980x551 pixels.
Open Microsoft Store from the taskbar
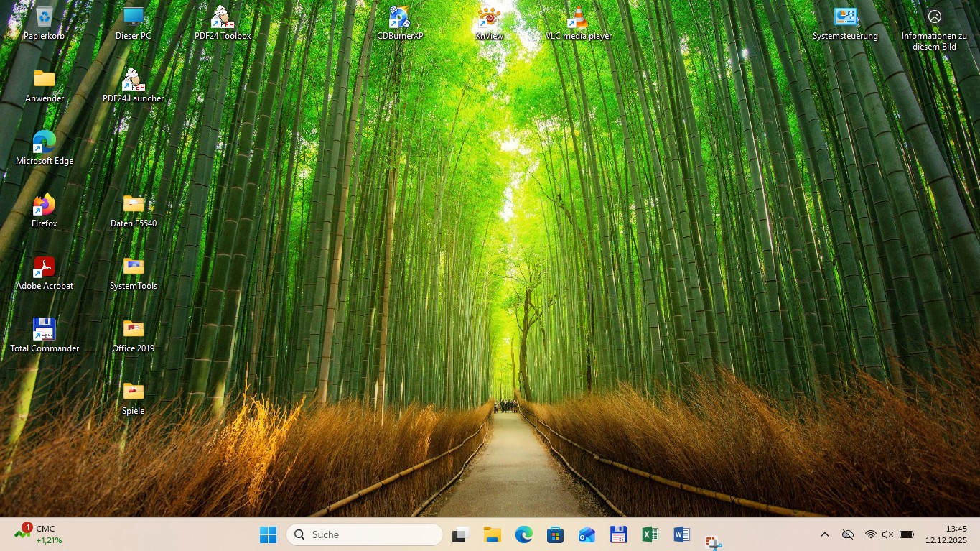click(x=555, y=534)
